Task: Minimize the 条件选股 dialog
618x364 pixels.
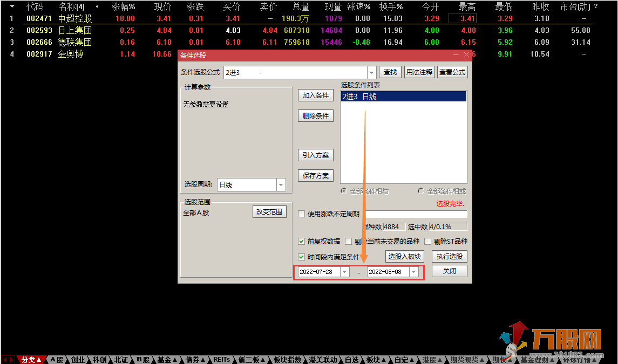Action: 456,55
